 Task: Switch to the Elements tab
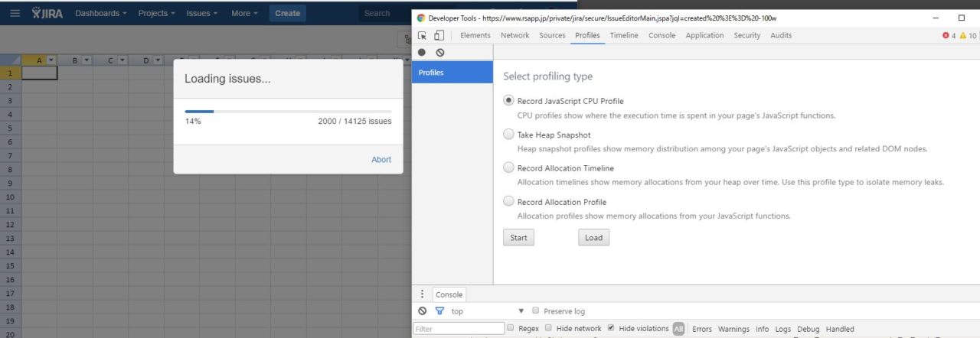click(x=475, y=35)
